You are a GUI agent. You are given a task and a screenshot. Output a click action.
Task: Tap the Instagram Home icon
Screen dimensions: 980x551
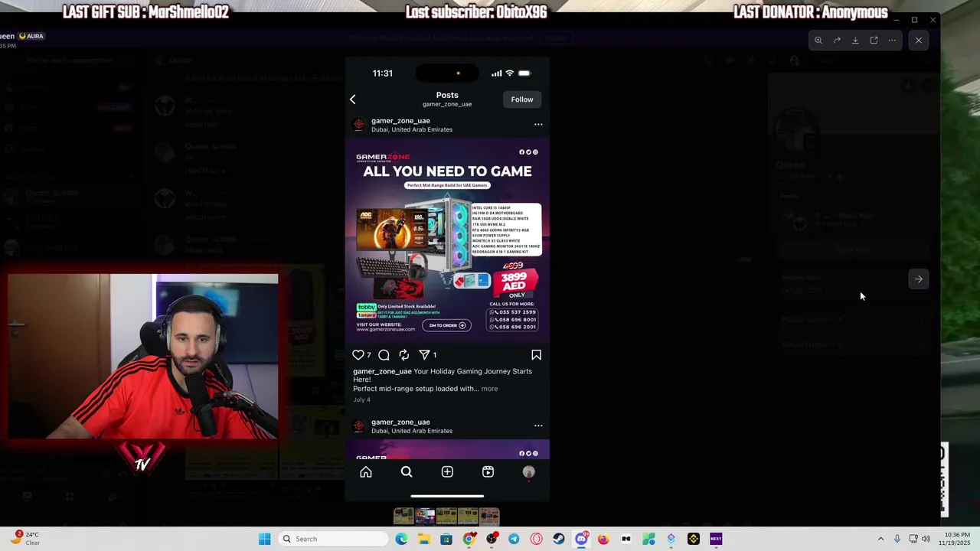366,472
